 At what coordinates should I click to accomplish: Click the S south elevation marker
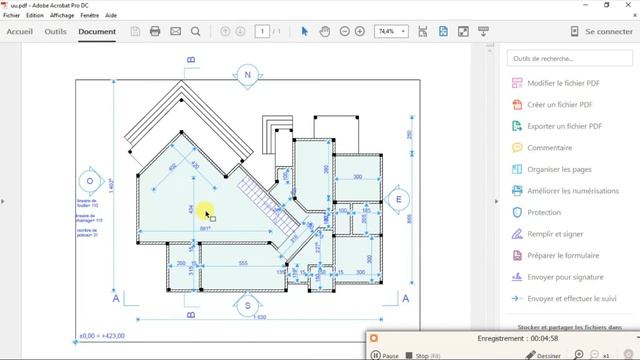click(x=248, y=305)
